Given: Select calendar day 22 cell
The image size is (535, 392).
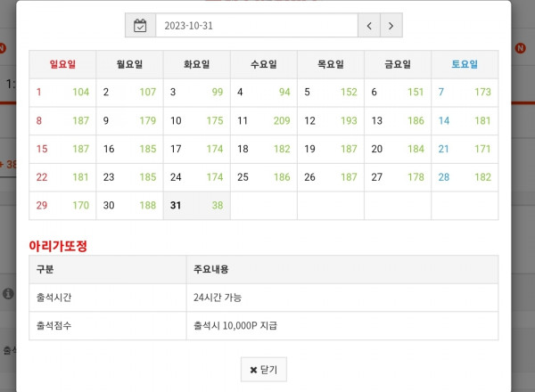Looking at the screenshot, I should point(62,177).
